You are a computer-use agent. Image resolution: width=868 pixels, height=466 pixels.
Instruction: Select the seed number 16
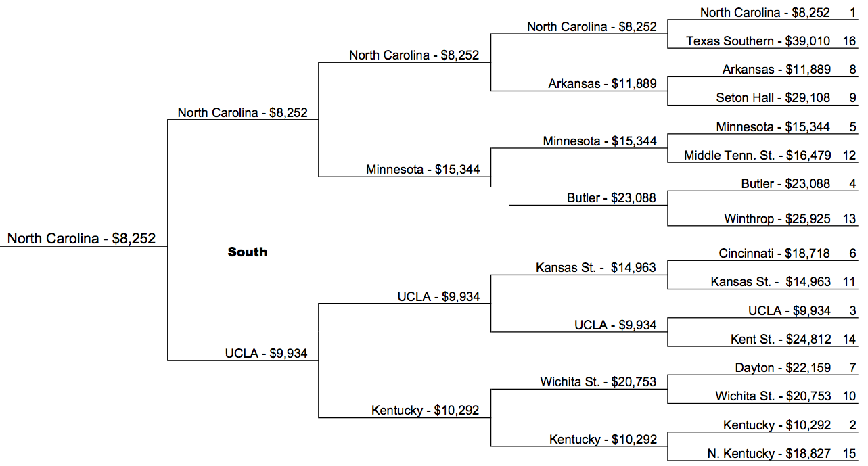[850, 41]
